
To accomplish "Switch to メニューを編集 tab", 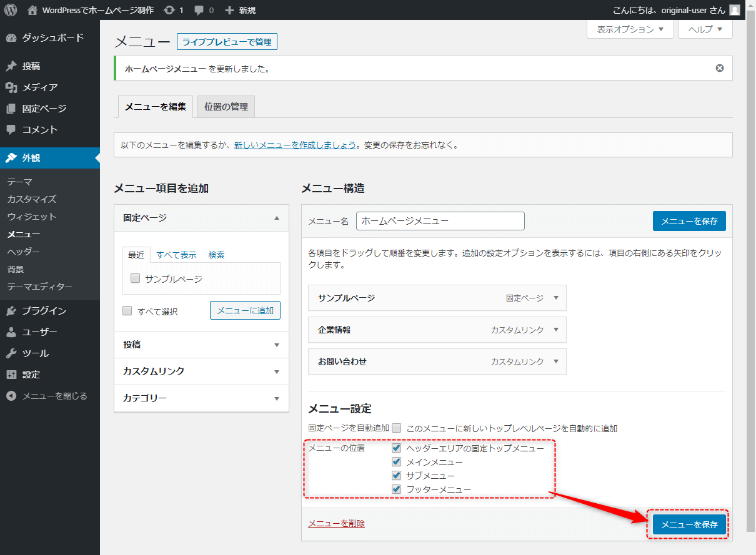I will tap(156, 107).
